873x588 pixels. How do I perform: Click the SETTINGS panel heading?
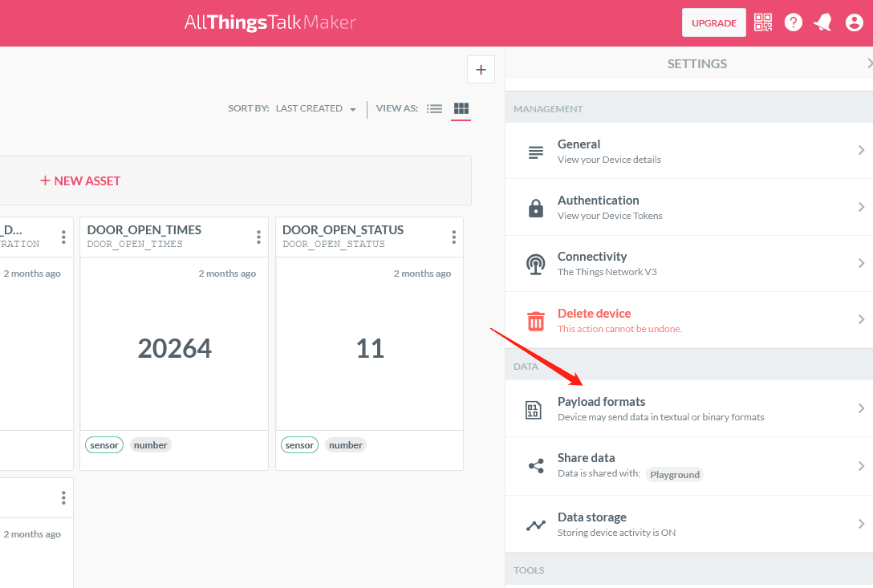[697, 64]
